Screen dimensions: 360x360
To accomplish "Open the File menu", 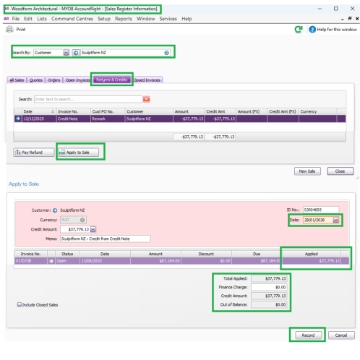I will click(x=16, y=19).
